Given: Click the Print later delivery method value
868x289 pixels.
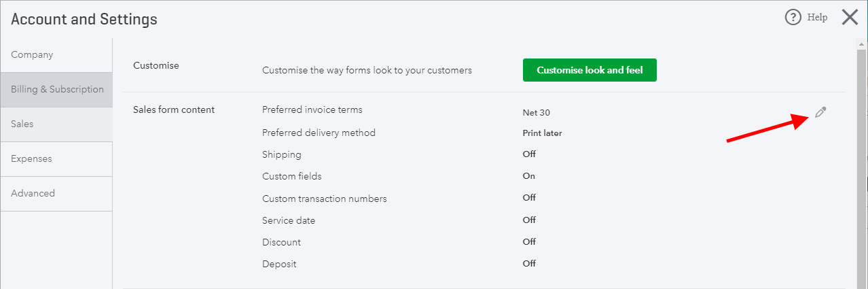Looking at the screenshot, I should click(542, 133).
